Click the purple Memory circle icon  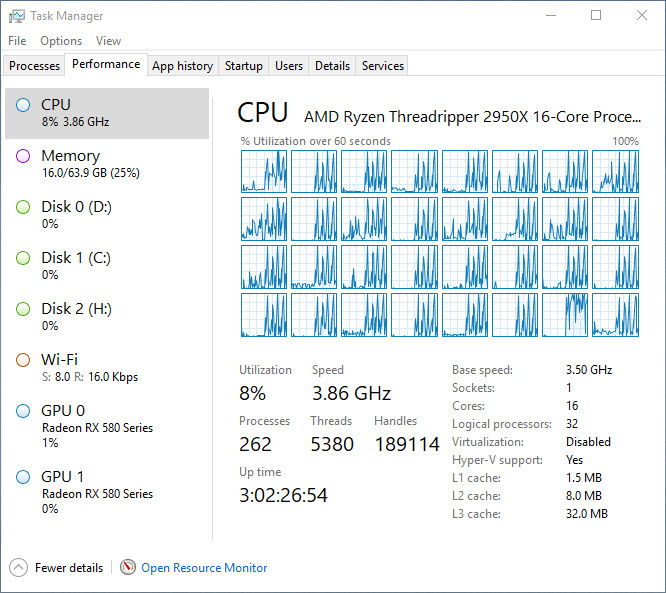23,156
